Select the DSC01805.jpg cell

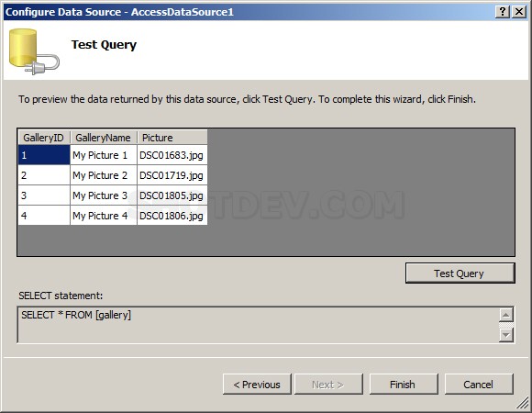tap(172, 195)
